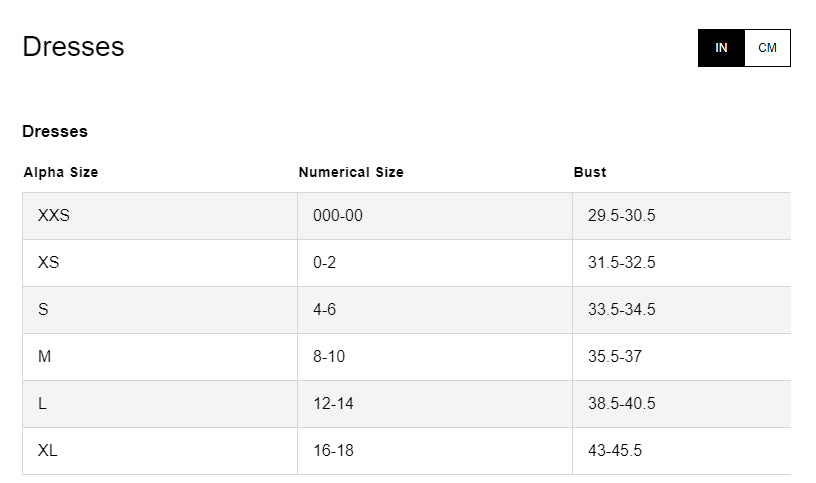Click the bold Dresses table subtitle

[x=55, y=131]
